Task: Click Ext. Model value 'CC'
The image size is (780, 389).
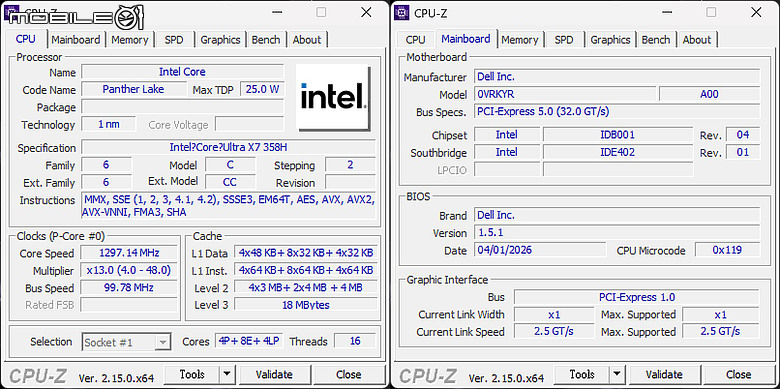Action: (230, 182)
